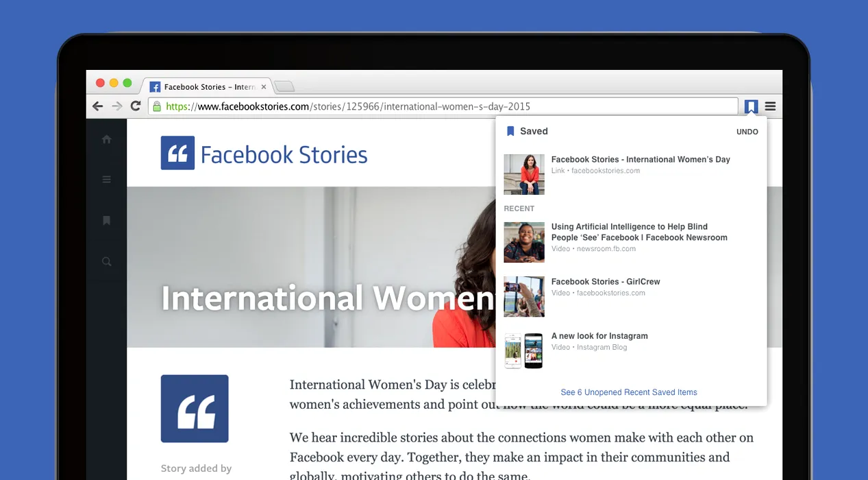Click the 'Link • facebookstories.com' source line
The height and width of the screenshot is (480, 868).
click(x=595, y=171)
